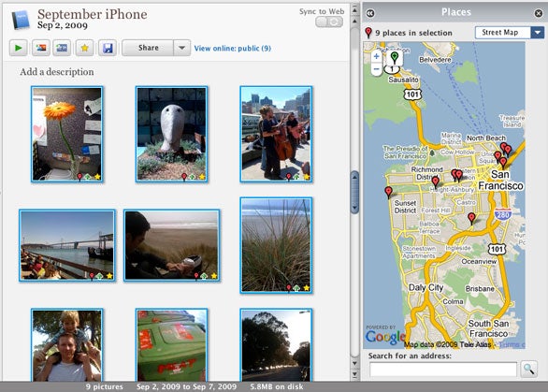The image size is (548, 392).
Task: Toggle star on Bay Bridge photo
Action: [109, 276]
